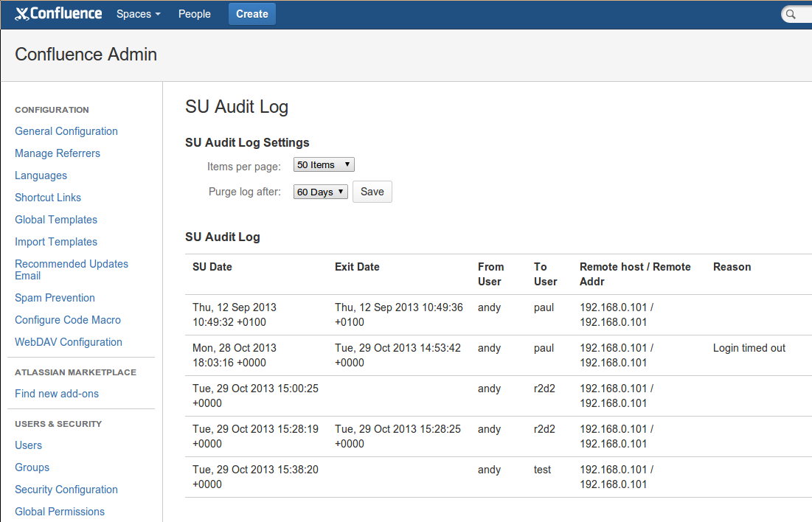Click SU date 'Mon, 28 Oct 2013 18:03:16'
812x522 pixels.
[x=235, y=355]
